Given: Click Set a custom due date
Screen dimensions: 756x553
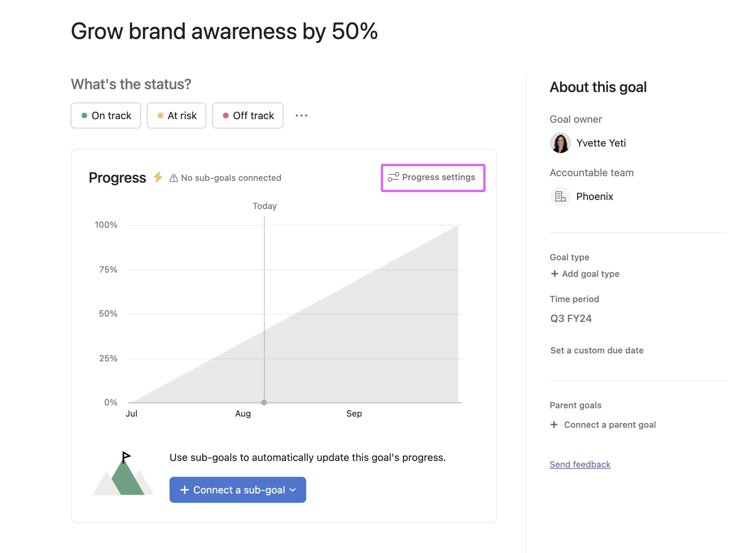Looking at the screenshot, I should click(x=597, y=350).
